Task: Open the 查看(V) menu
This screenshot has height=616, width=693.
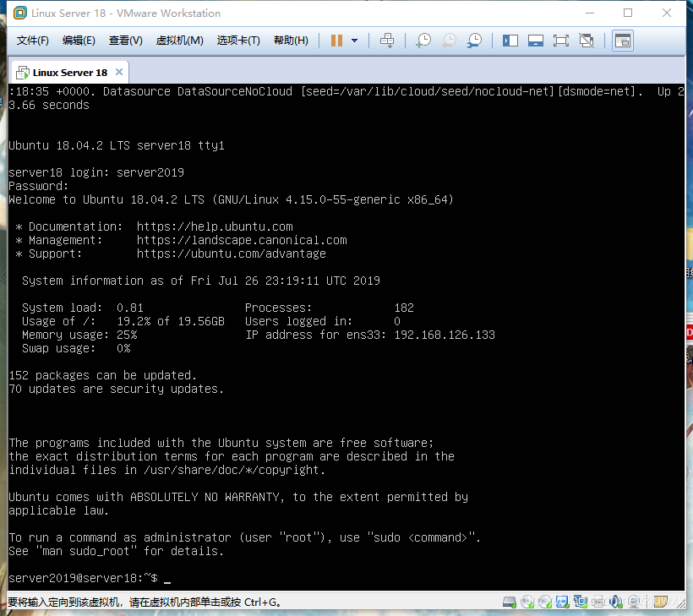Action: click(x=126, y=41)
